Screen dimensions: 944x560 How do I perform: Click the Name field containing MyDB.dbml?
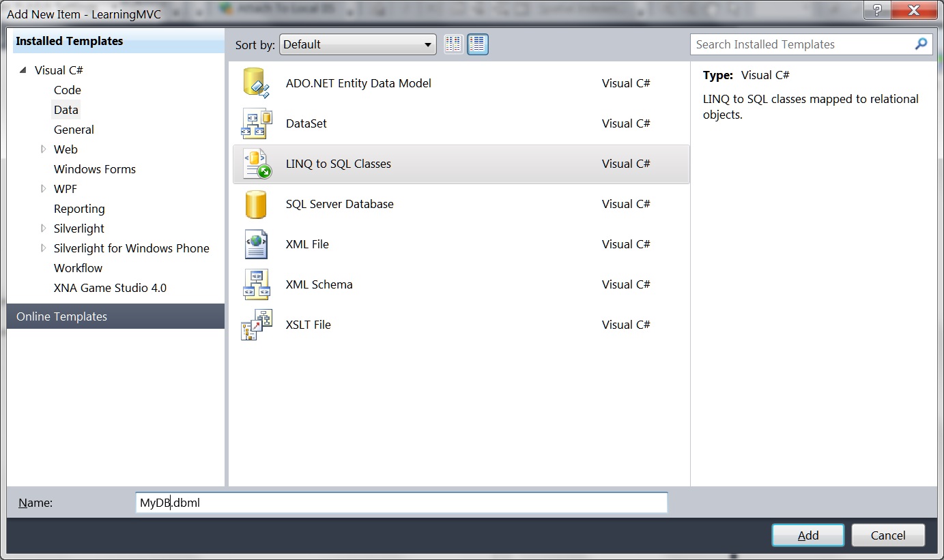[401, 503]
